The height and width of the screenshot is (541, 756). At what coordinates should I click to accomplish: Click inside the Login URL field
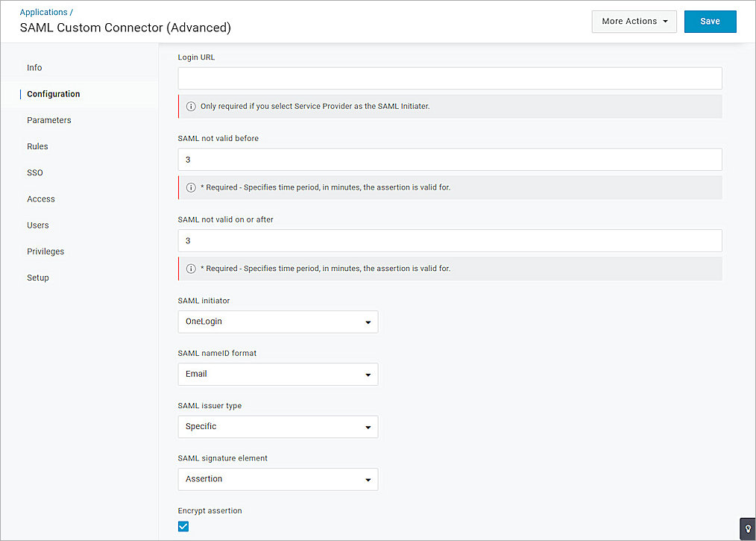click(x=449, y=78)
